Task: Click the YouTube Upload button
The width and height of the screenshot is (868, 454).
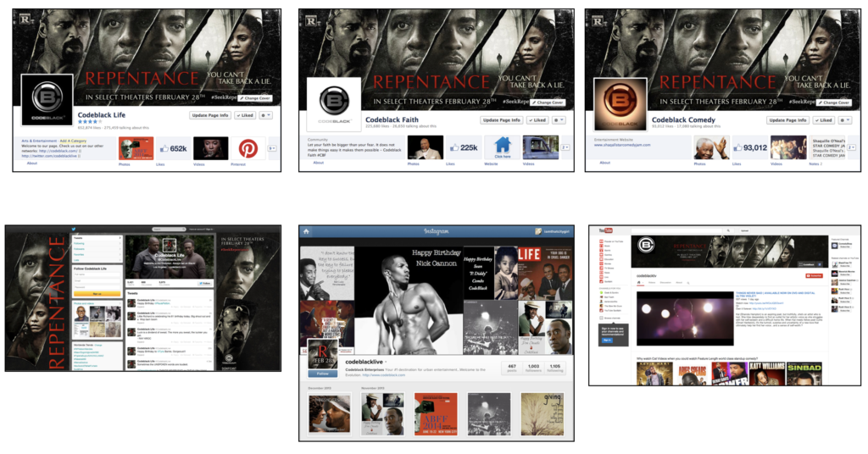Action: pyautogui.click(x=744, y=230)
